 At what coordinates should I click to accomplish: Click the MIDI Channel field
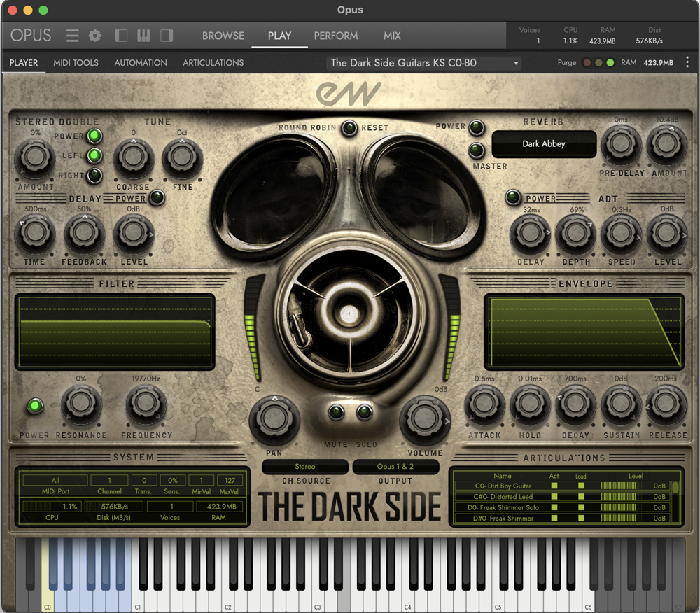[x=110, y=481]
